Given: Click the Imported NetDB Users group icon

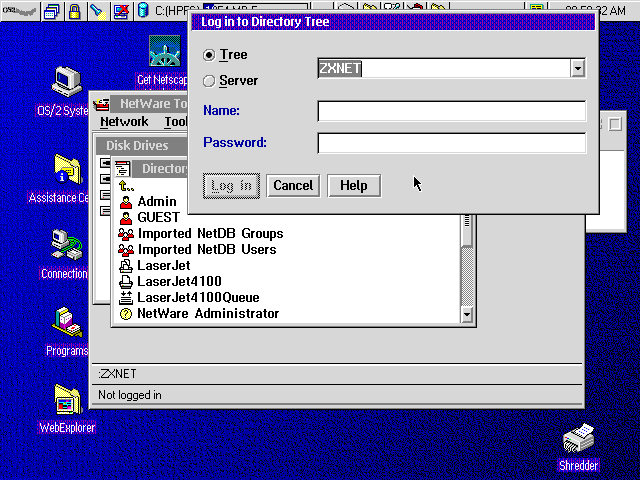Looking at the screenshot, I should pos(126,250).
